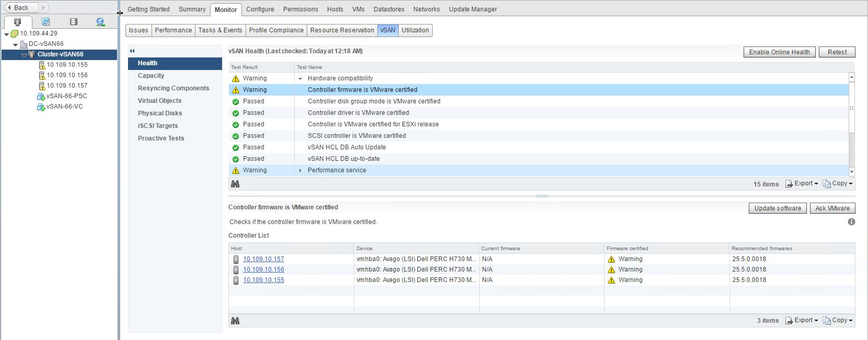Click the Retest button

tap(837, 52)
